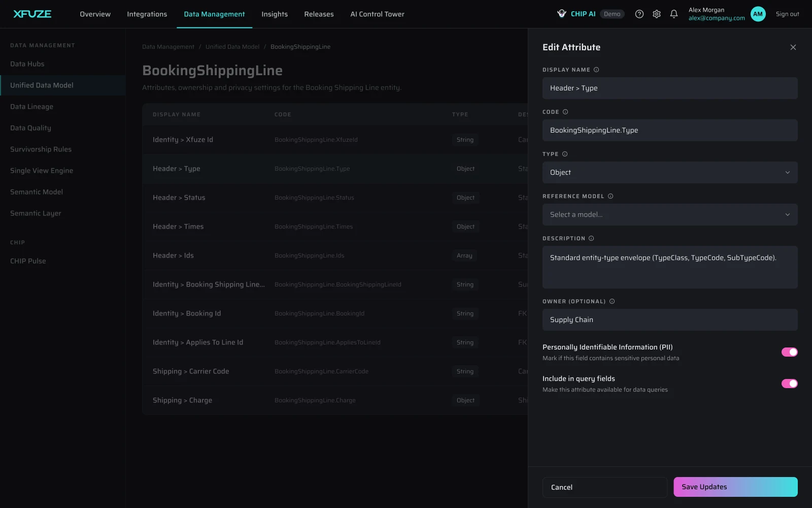
Task: Click the BookingShippingLine.CarrierCode code cell
Action: pyautogui.click(x=321, y=371)
